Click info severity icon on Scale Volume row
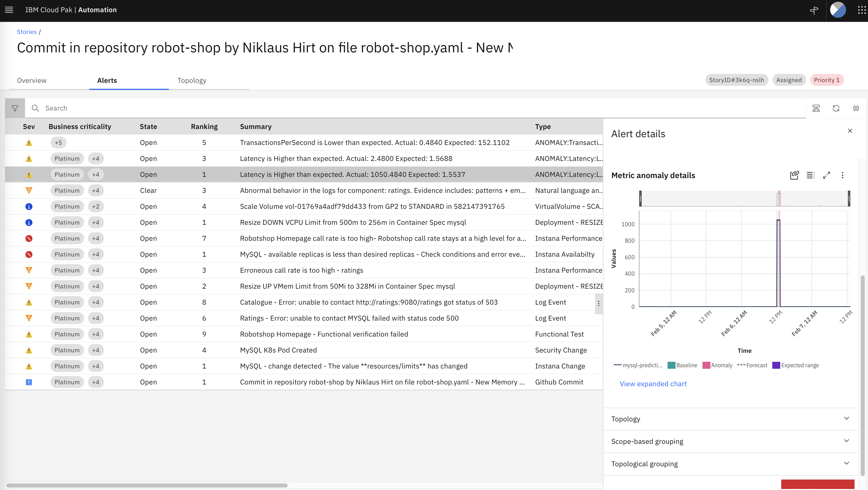The image size is (868, 490). pos(29,206)
